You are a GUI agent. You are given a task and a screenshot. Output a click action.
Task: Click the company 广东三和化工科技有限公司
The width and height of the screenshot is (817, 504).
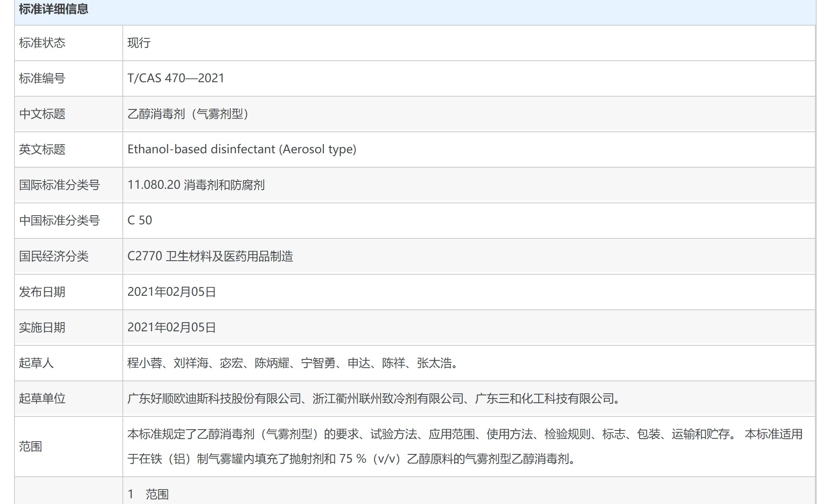click(544, 399)
